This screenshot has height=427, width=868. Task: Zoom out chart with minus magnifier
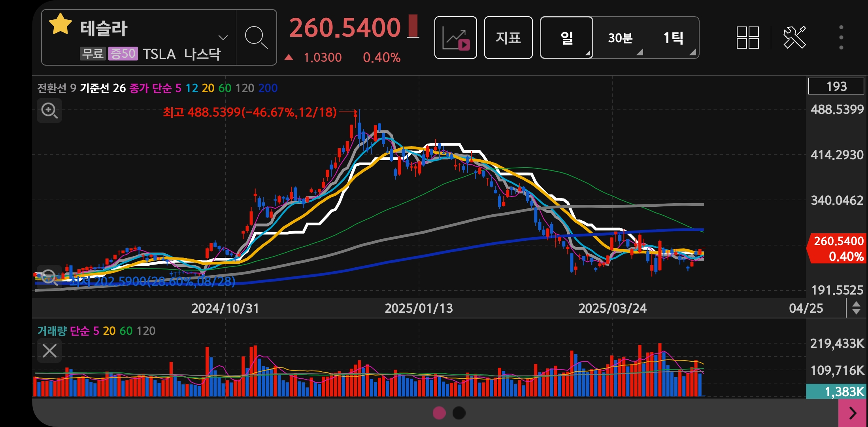point(49,276)
